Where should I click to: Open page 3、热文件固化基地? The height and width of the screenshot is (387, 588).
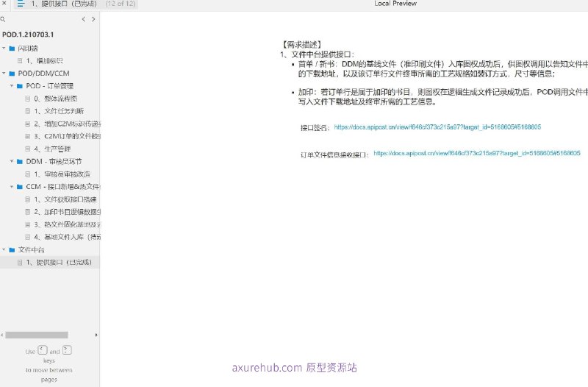[x=67, y=224]
